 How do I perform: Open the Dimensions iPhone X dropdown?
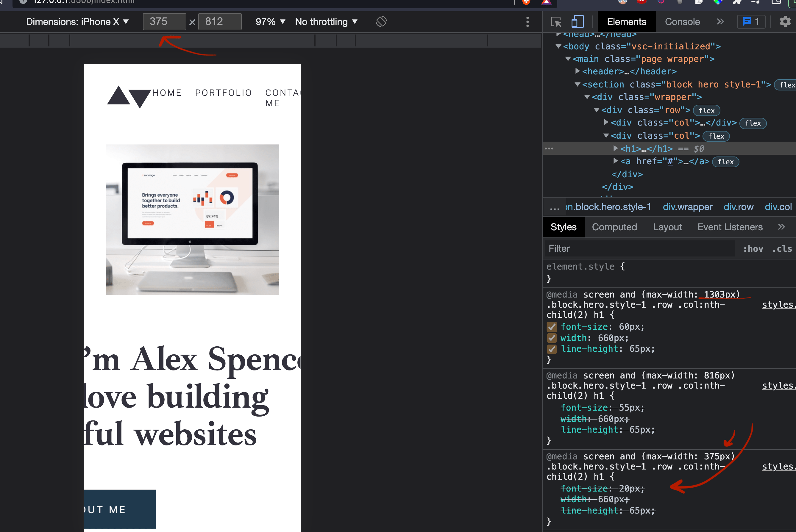pos(77,22)
